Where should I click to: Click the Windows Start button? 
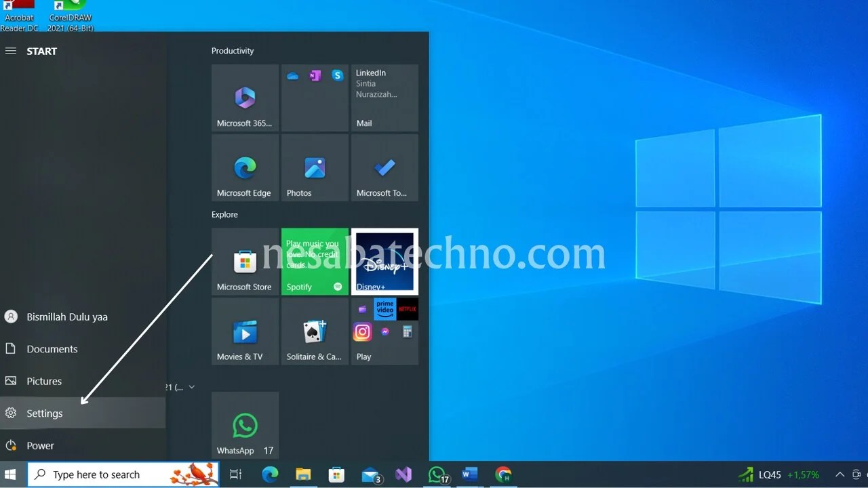(x=10, y=474)
